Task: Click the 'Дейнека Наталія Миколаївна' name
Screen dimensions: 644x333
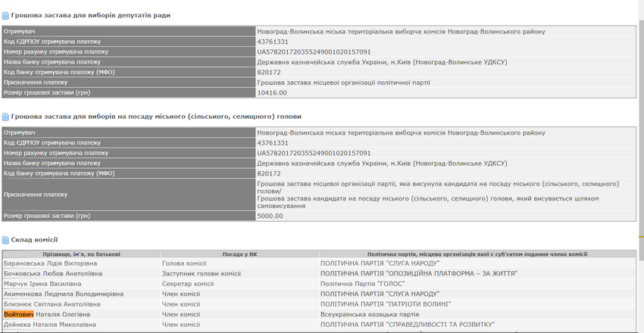Action: pos(51,324)
